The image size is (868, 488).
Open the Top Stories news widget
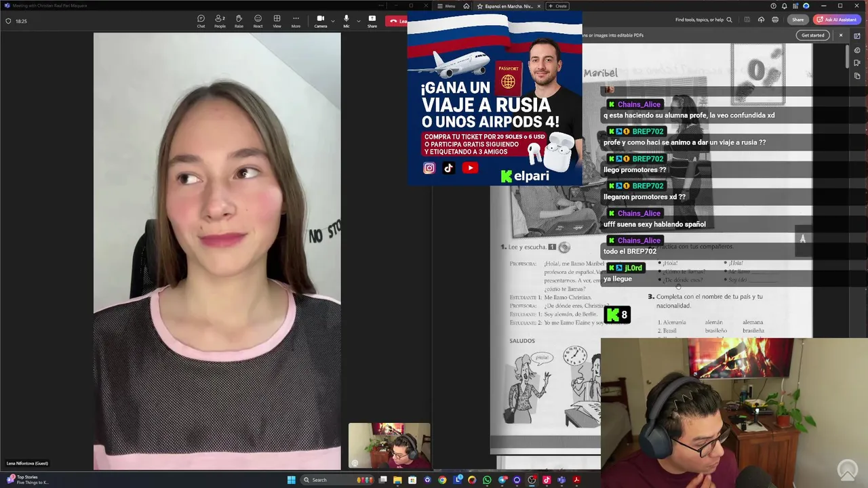[27, 480]
